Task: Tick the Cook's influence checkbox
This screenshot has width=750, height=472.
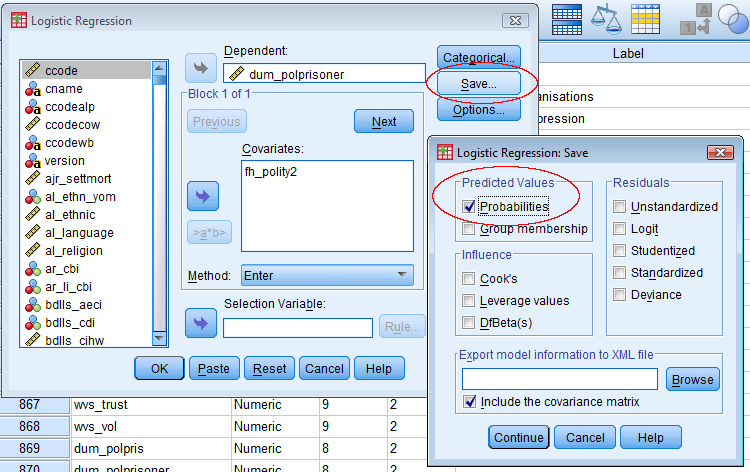Action: (x=469, y=279)
